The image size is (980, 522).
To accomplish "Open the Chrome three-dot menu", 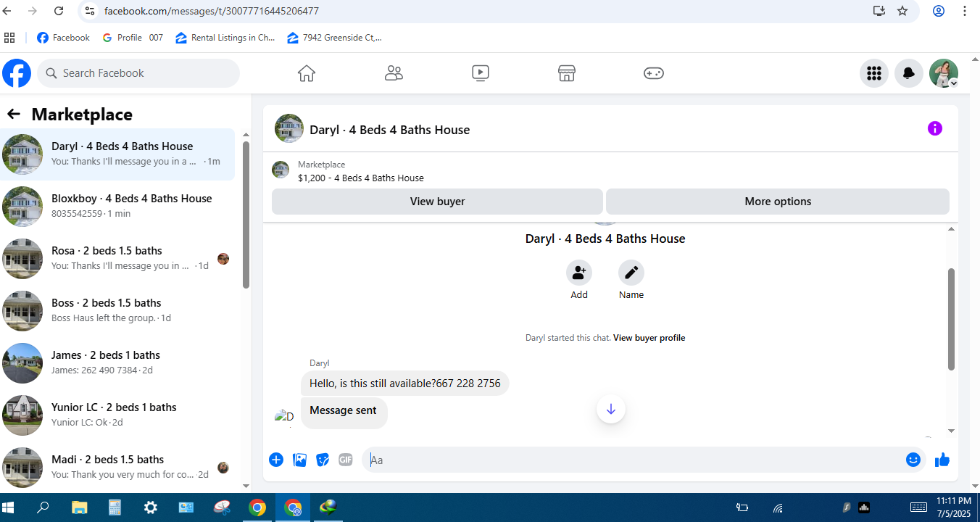I will 965,11.
